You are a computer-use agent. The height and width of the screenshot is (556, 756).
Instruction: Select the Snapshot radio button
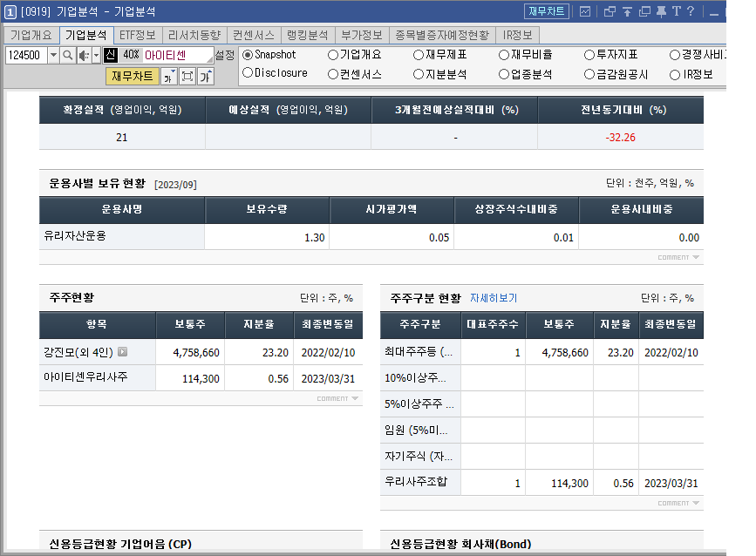[x=248, y=55]
